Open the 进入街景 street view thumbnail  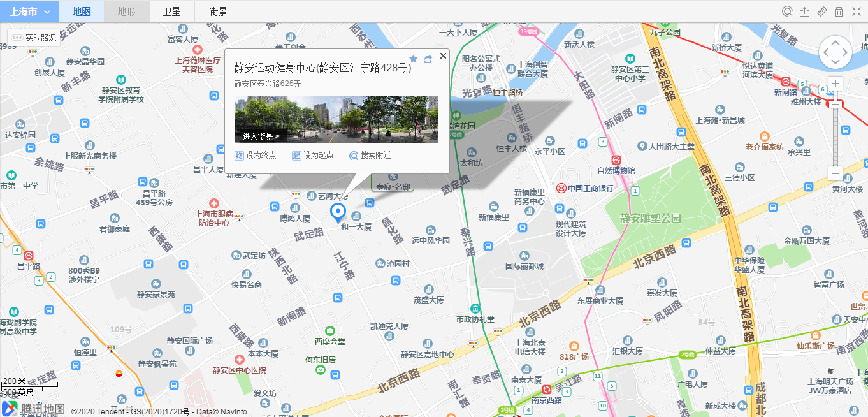tap(336, 119)
